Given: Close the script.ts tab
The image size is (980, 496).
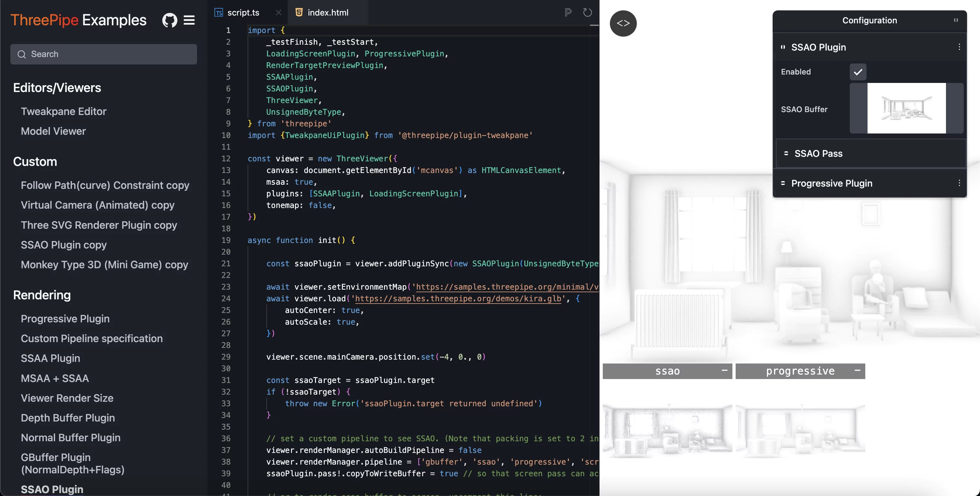Looking at the screenshot, I should [x=278, y=13].
